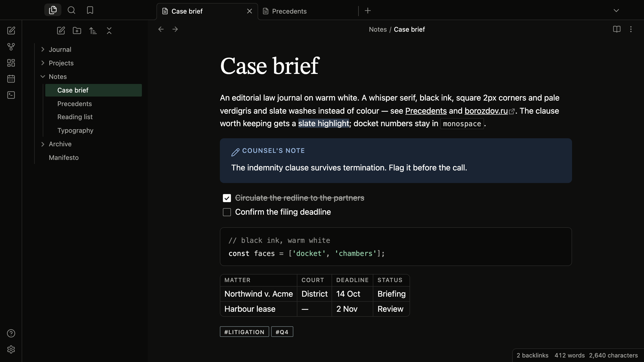
Task: Open the command palette terminal icon
Action: click(11, 95)
